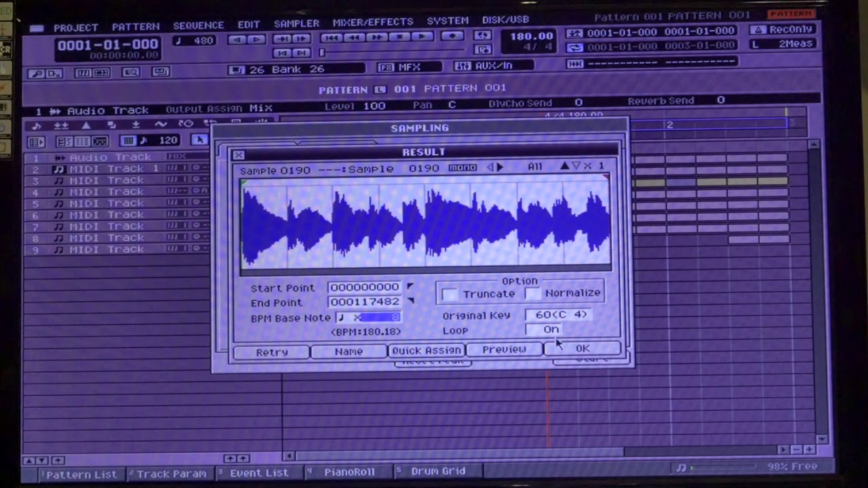Click the Preview button

click(504, 349)
